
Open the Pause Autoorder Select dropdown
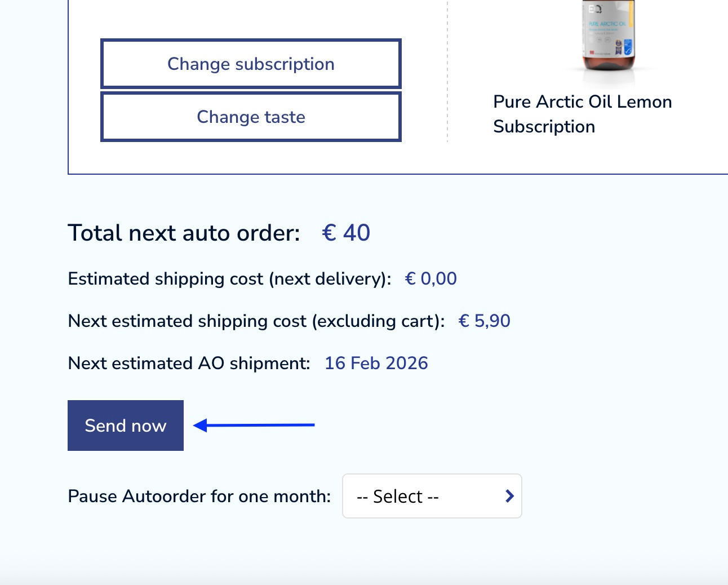432,496
